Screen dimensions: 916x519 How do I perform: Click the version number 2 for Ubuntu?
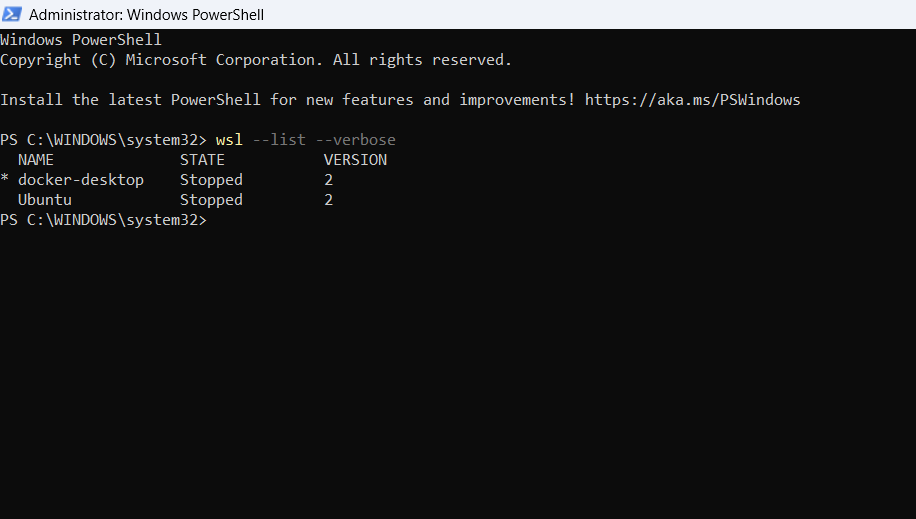[328, 200]
